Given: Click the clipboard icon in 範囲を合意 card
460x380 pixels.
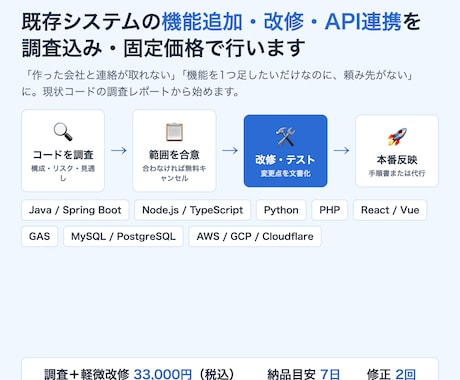Looking at the screenshot, I should pyautogui.click(x=174, y=132).
